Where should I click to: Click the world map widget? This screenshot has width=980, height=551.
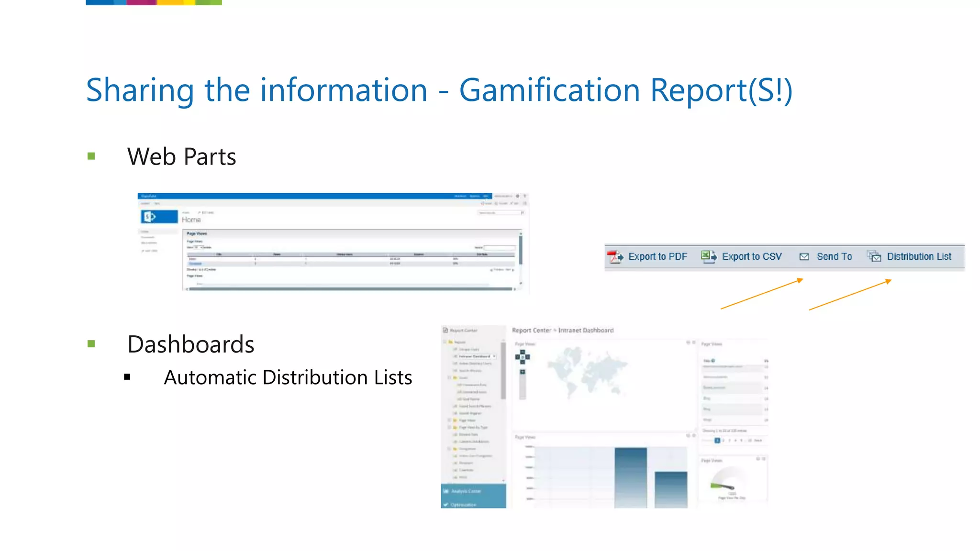point(587,372)
